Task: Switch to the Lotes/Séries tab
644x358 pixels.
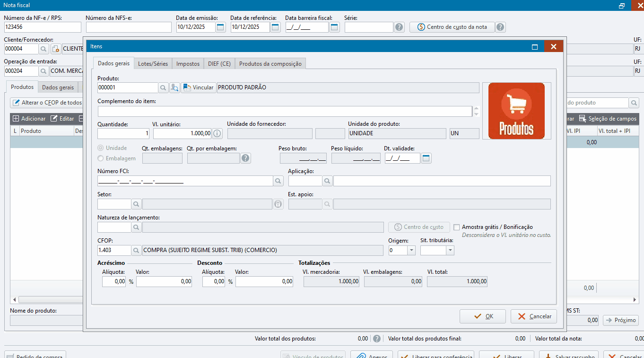Action: (x=153, y=63)
